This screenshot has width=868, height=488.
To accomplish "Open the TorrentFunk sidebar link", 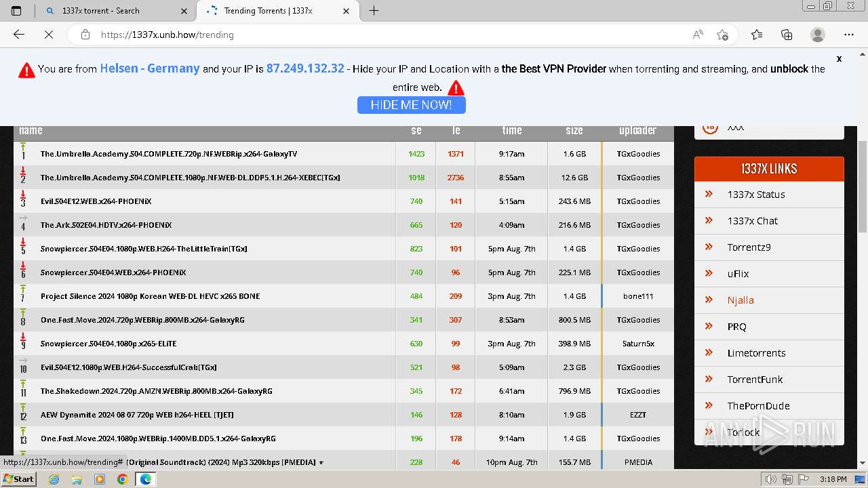I will 755,380.
